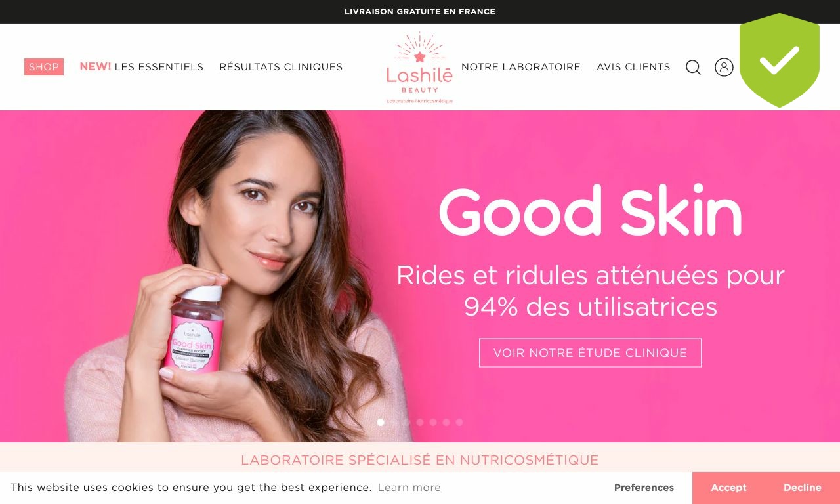Open Avis Clients page
This screenshot has height=504, width=840.
click(633, 67)
